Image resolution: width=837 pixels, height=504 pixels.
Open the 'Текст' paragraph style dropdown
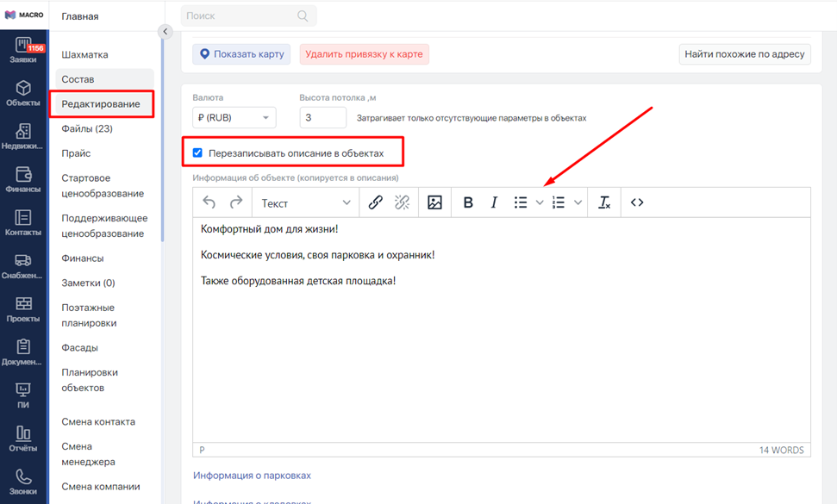[x=306, y=202]
